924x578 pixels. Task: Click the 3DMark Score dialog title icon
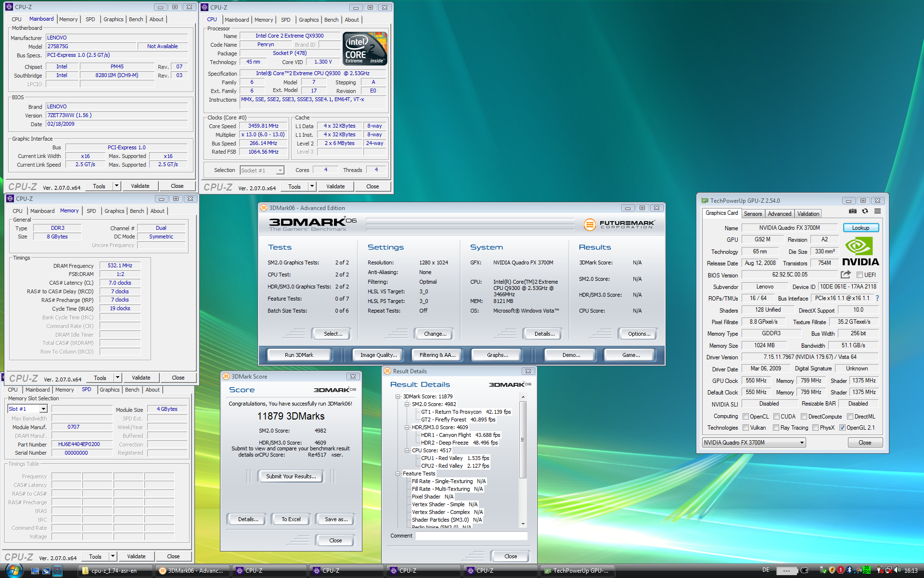[226, 377]
